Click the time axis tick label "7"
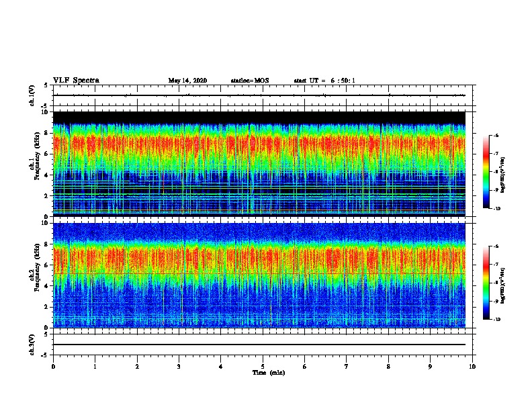This screenshot has height=411, width=532. tap(347, 367)
